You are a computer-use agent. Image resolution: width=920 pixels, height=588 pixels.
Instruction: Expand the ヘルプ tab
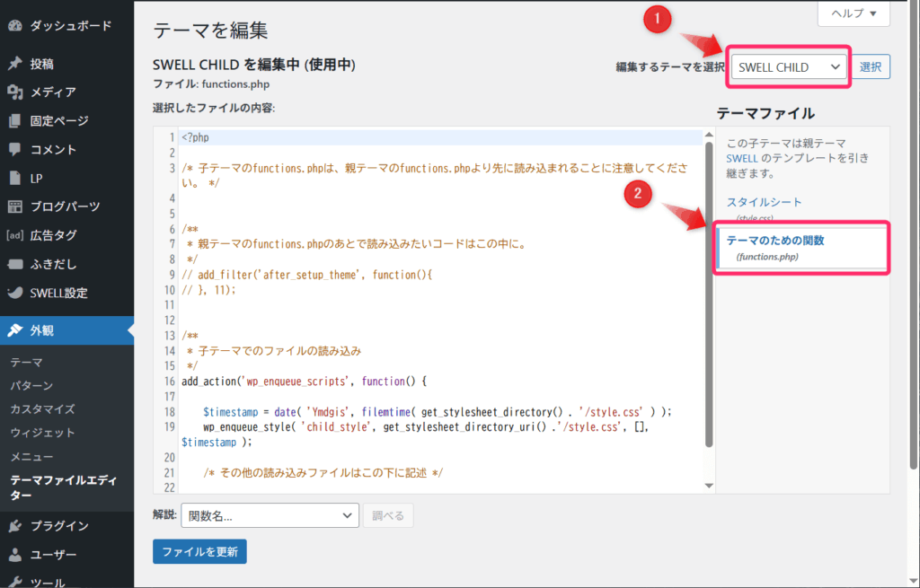tap(854, 13)
